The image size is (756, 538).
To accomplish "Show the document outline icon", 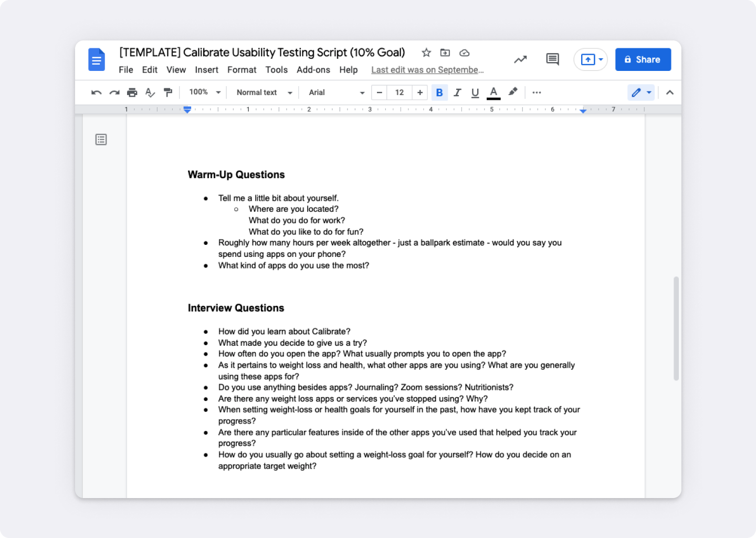I will [x=101, y=139].
